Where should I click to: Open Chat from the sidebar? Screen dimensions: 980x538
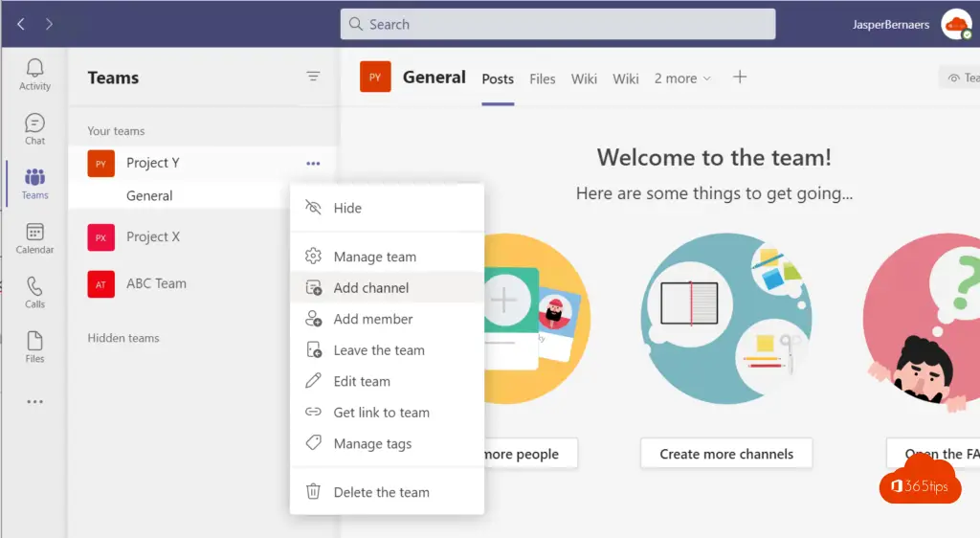(x=34, y=128)
